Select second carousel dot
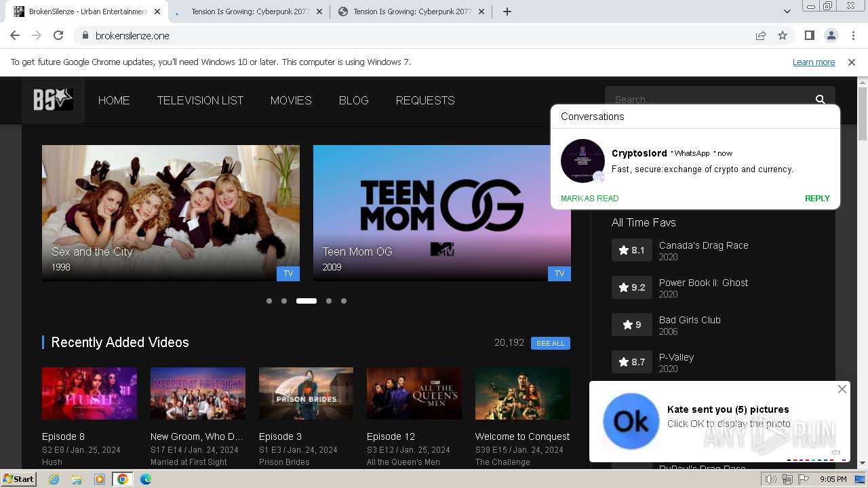 click(284, 301)
